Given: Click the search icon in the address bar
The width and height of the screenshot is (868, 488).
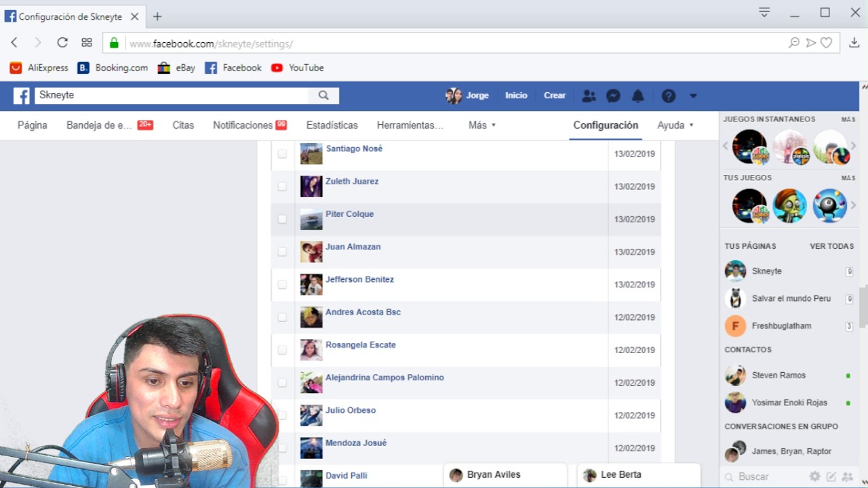Looking at the screenshot, I should (794, 43).
